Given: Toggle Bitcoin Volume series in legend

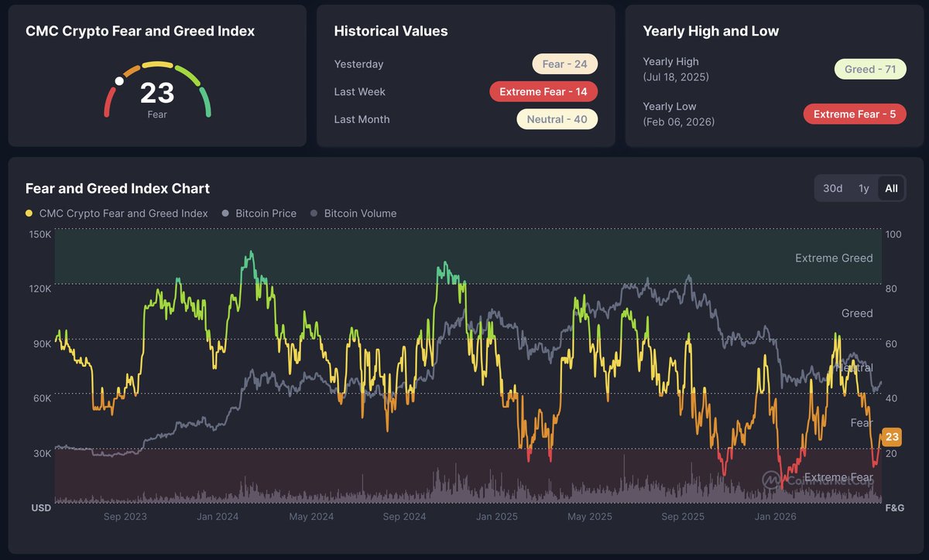Looking at the screenshot, I should click(x=354, y=213).
